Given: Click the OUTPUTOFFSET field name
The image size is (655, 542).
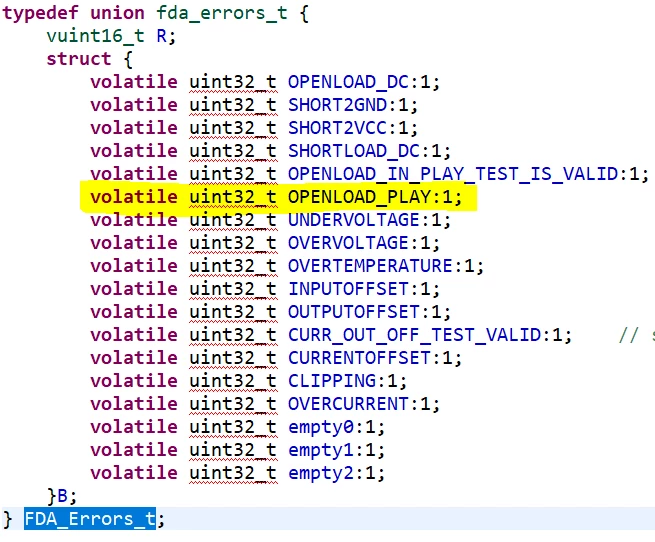Looking at the screenshot, I should [354, 312].
